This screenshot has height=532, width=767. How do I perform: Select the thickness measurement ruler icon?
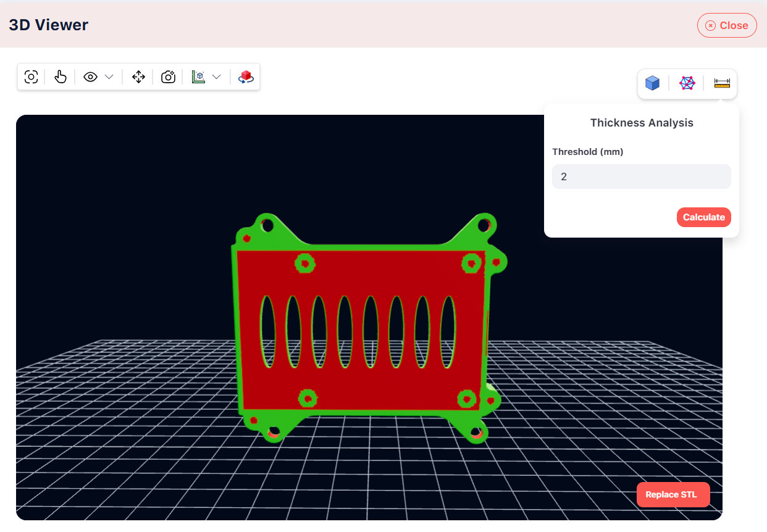pos(722,83)
